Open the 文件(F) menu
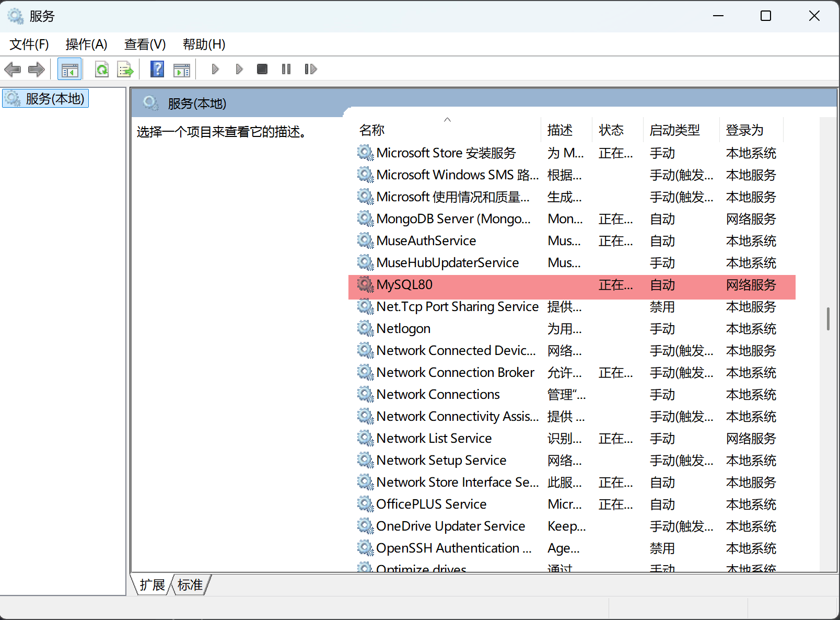Screen dimensions: 840x620 29,44
